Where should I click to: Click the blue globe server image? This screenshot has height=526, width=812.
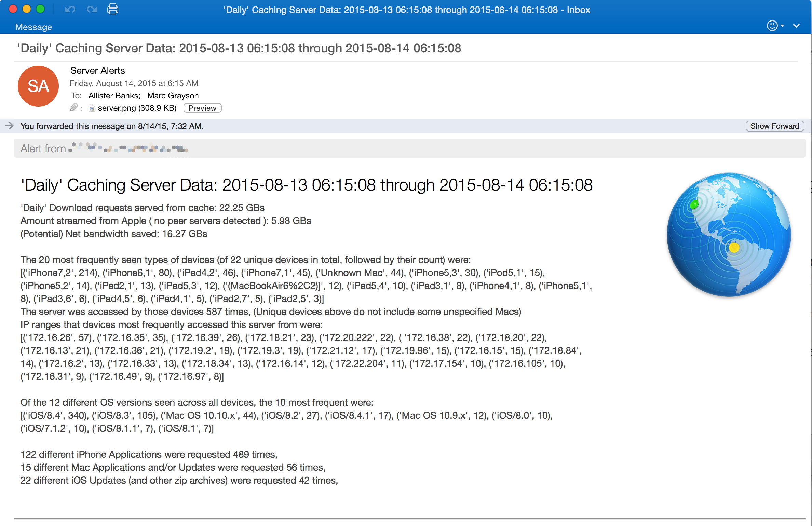(x=729, y=235)
